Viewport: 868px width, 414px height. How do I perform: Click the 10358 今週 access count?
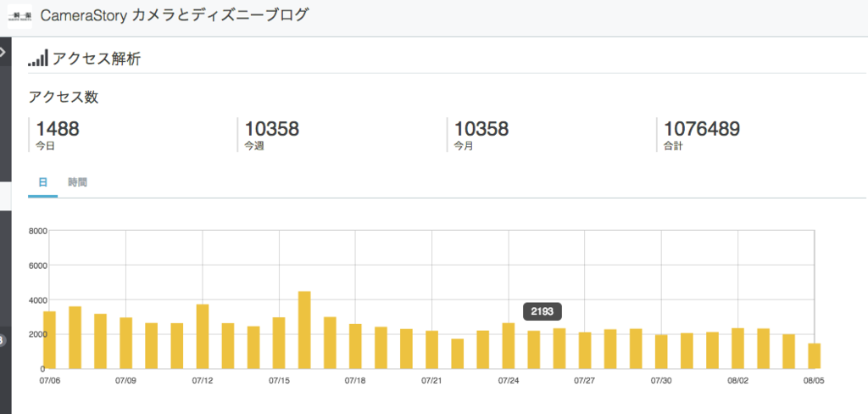(271, 135)
